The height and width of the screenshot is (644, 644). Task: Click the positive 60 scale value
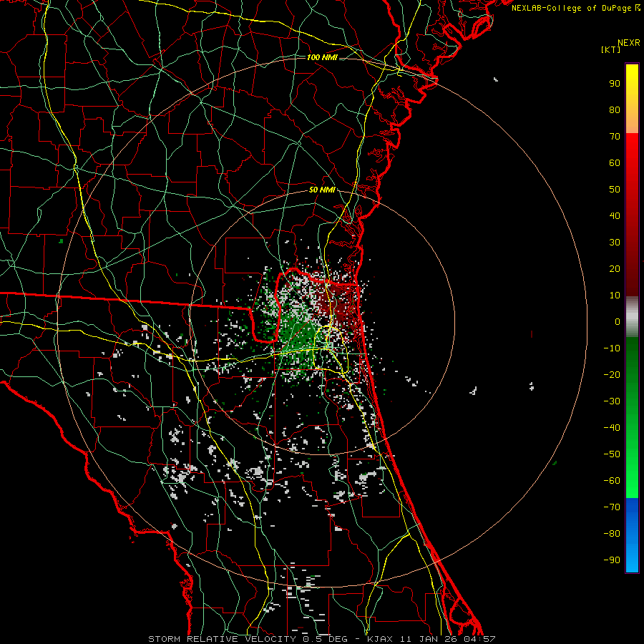tap(615, 163)
